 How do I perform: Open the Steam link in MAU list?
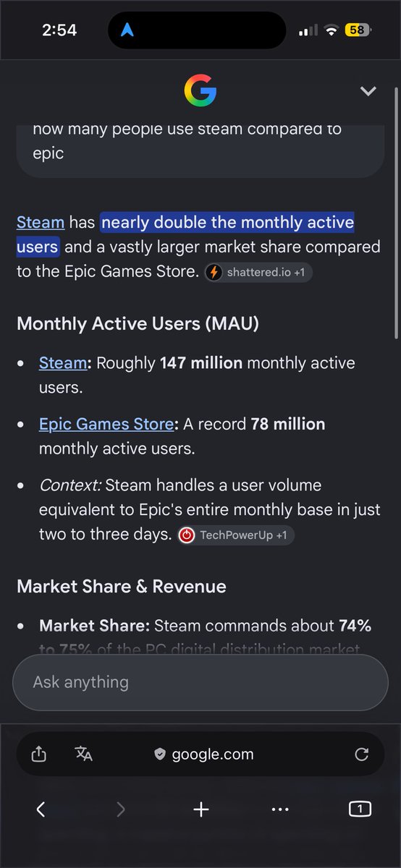[62, 362]
